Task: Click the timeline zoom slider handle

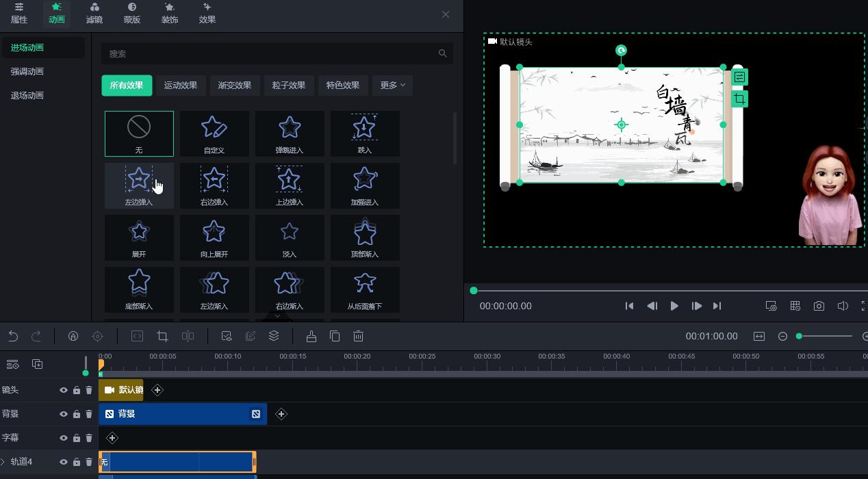Action: pos(799,336)
